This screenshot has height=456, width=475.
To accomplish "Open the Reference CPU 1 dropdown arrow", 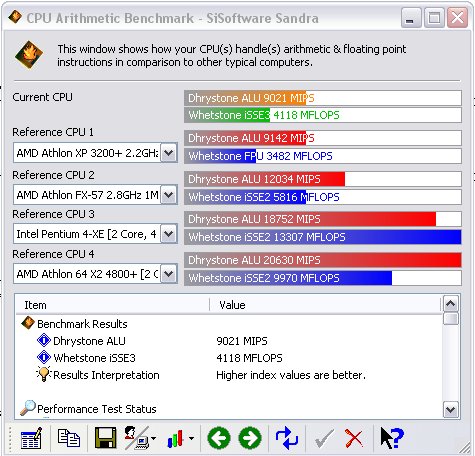I will tap(169, 153).
